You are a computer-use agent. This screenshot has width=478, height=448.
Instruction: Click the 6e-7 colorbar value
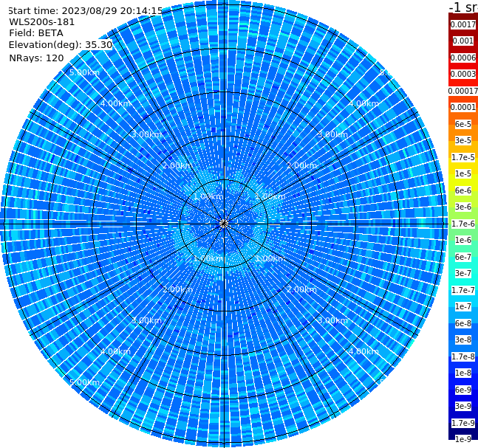(x=463, y=257)
